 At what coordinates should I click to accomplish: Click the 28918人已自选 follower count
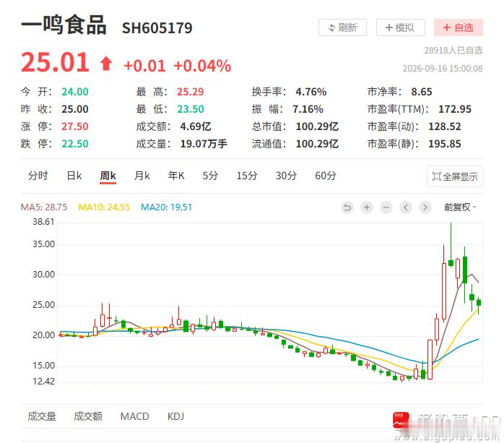(x=453, y=50)
